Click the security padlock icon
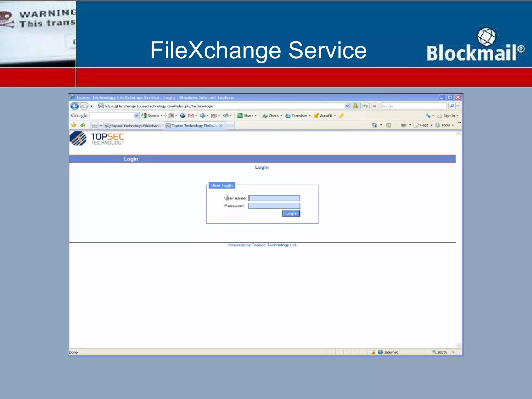This screenshot has width=532, height=399. pyautogui.click(x=355, y=106)
